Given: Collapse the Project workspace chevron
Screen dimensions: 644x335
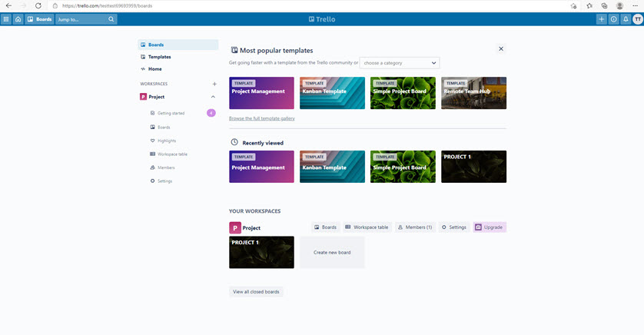Looking at the screenshot, I should [213, 97].
